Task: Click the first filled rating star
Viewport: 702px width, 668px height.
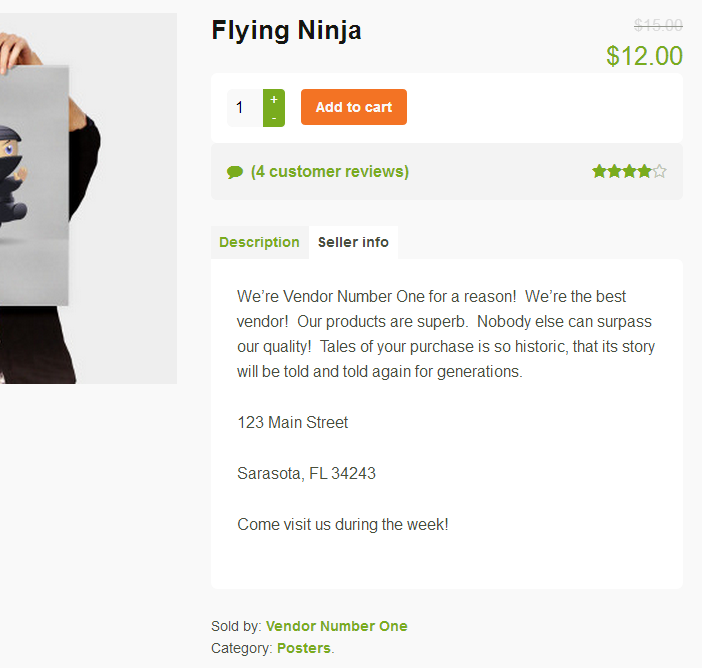Action: pyautogui.click(x=599, y=171)
